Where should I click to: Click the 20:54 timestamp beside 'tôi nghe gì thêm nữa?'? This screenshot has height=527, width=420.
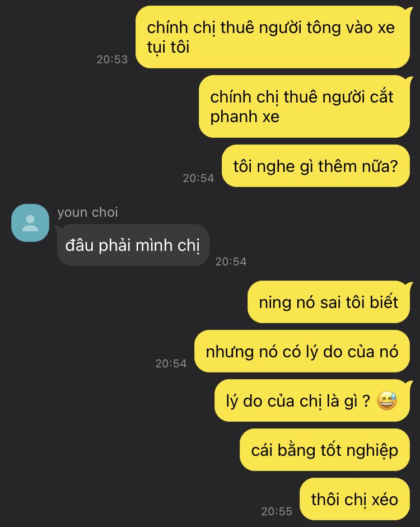(198, 178)
